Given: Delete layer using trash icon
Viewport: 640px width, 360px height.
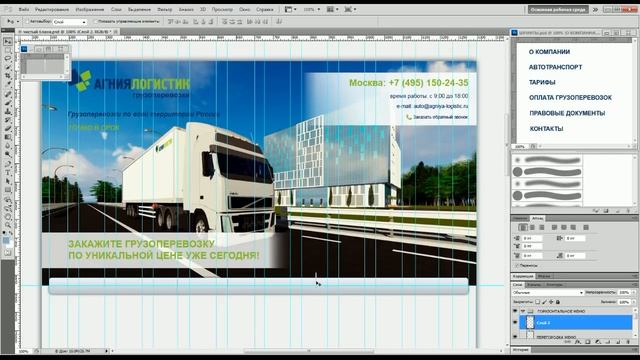Looking at the screenshot, I should point(628,342).
